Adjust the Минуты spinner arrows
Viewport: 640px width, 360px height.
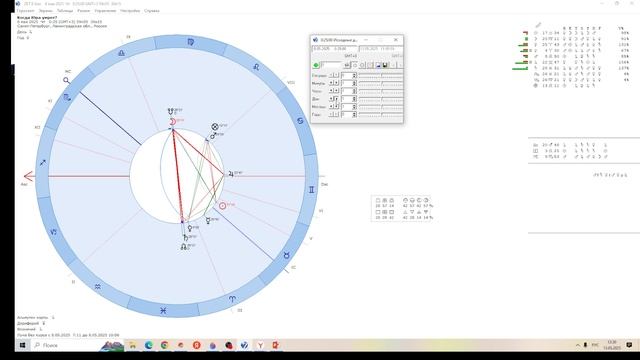point(354,83)
